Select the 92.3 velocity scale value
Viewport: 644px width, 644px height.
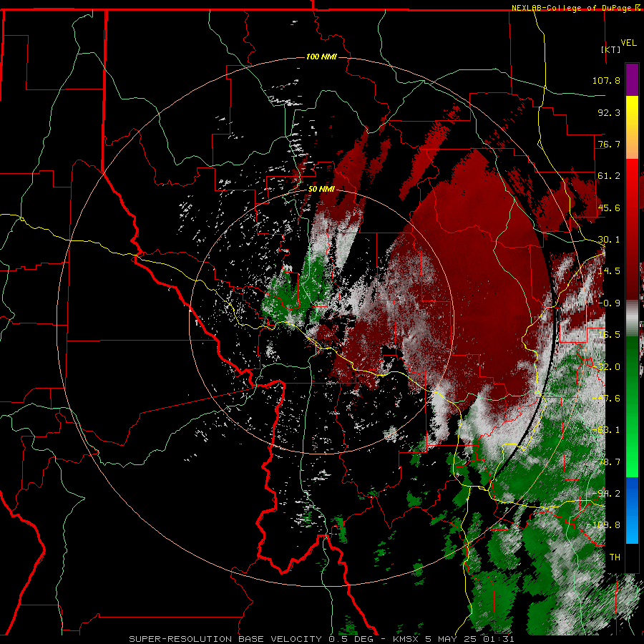click(x=609, y=112)
